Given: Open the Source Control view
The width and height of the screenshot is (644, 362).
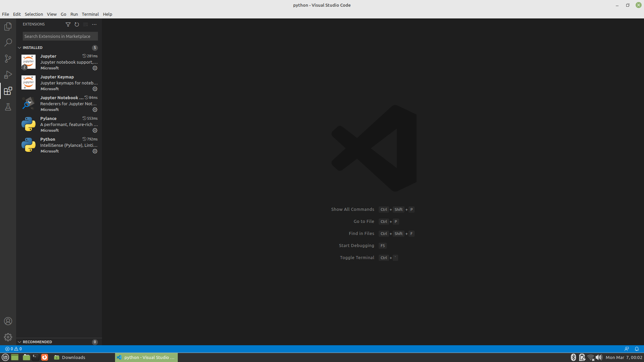Looking at the screenshot, I should (8, 59).
